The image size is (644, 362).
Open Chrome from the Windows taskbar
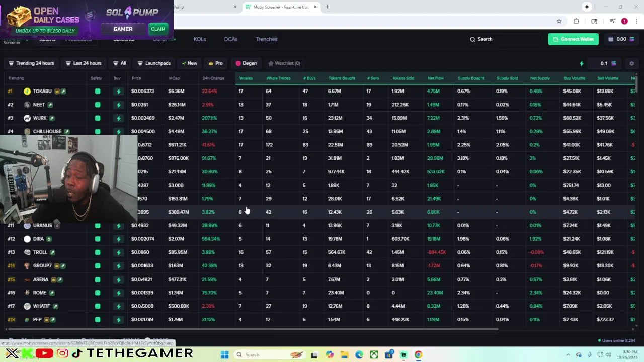click(418, 355)
